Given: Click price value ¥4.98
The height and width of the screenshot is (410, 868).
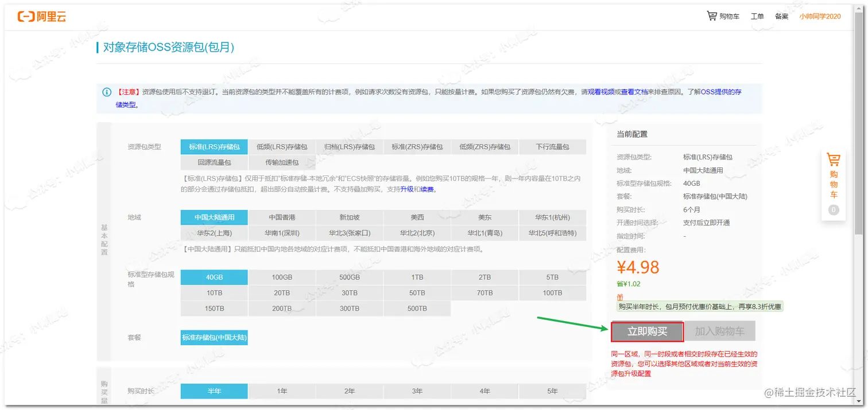Looking at the screenshot, I should point(638,267).
